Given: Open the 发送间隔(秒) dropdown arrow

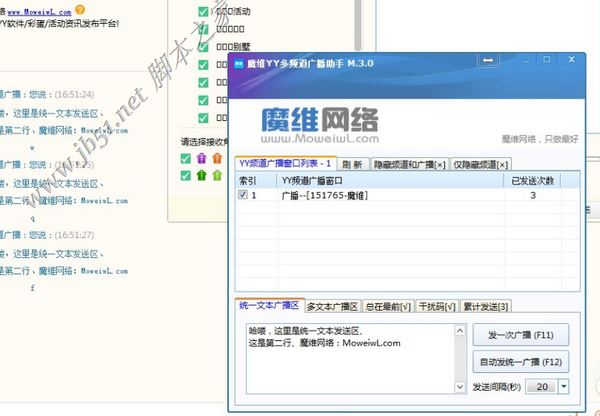Looking at the screenshot, I should (564, 387).
